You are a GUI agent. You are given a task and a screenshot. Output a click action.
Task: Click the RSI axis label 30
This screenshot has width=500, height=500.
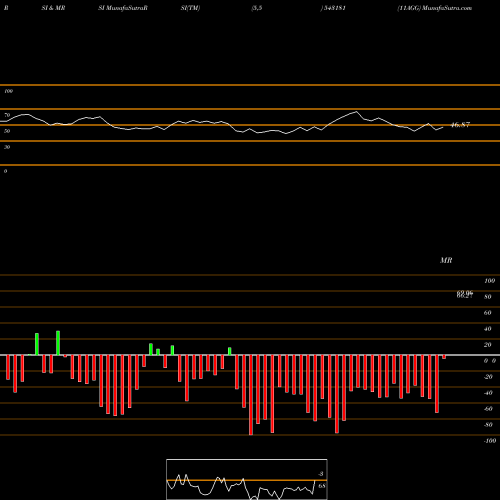7,147
